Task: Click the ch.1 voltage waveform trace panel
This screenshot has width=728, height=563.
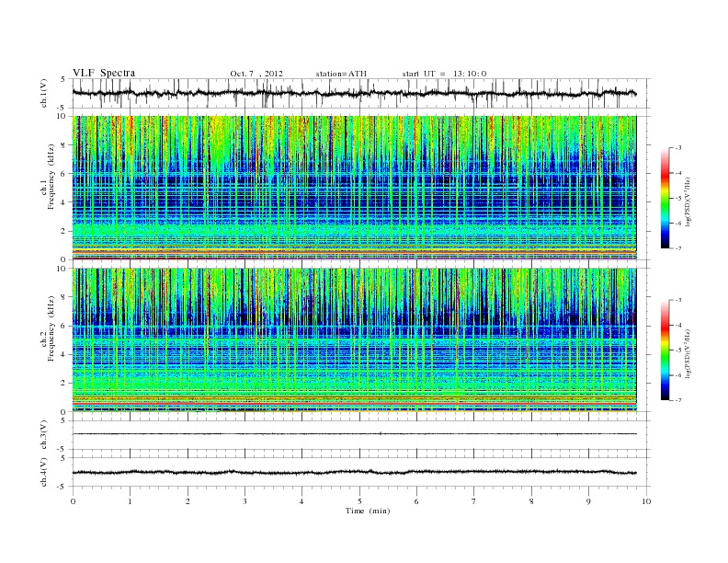Action: pyautogui.click(x=361, y=93)
